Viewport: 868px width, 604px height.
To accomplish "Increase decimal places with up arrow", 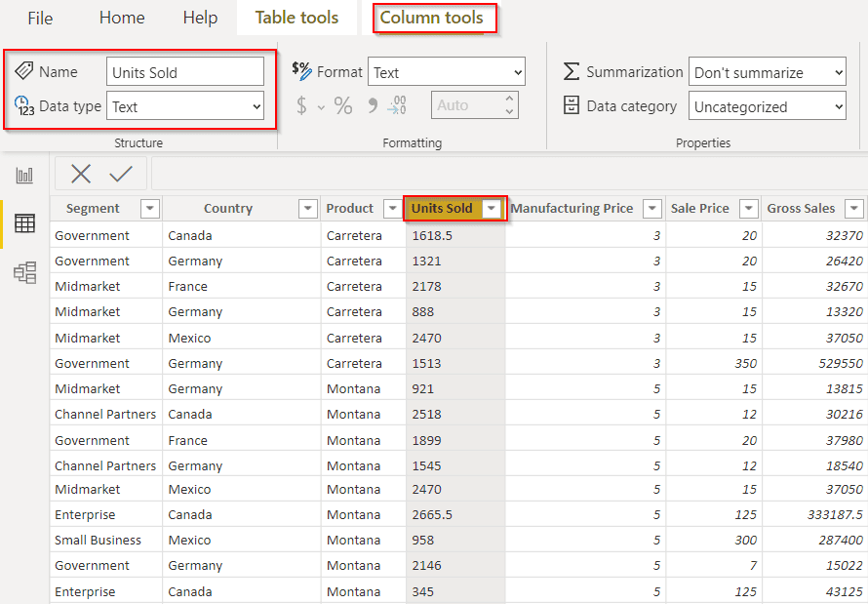I will pos(509,98).
